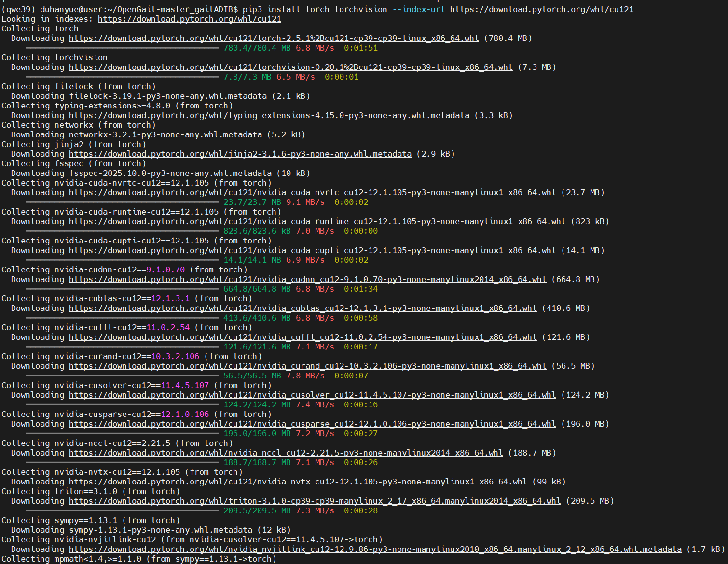Click the 23.7/23.7 MB nvrtc progress text
Image resolution: width=728 pixels, height=564 pixels.
[252, 202]
